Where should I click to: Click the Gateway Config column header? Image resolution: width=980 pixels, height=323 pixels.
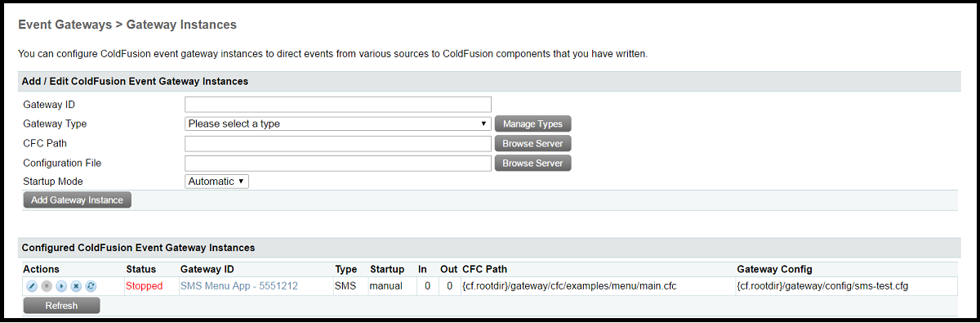(774, 269)
